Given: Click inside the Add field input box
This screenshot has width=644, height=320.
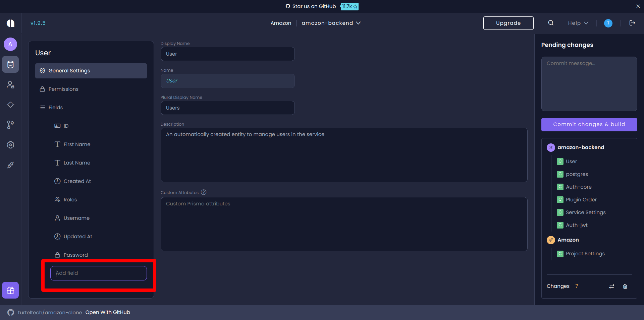Looking at the screenshot, I should pos(98,273).
